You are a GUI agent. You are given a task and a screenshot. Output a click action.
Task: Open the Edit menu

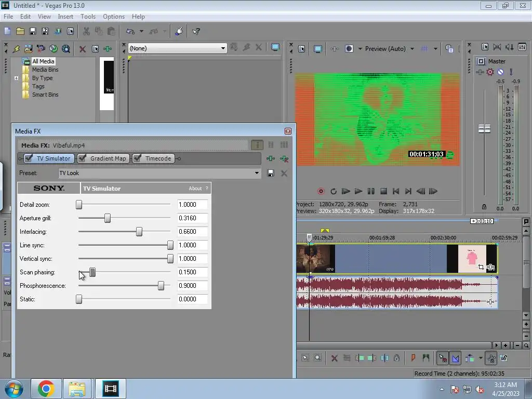[25, 16]
